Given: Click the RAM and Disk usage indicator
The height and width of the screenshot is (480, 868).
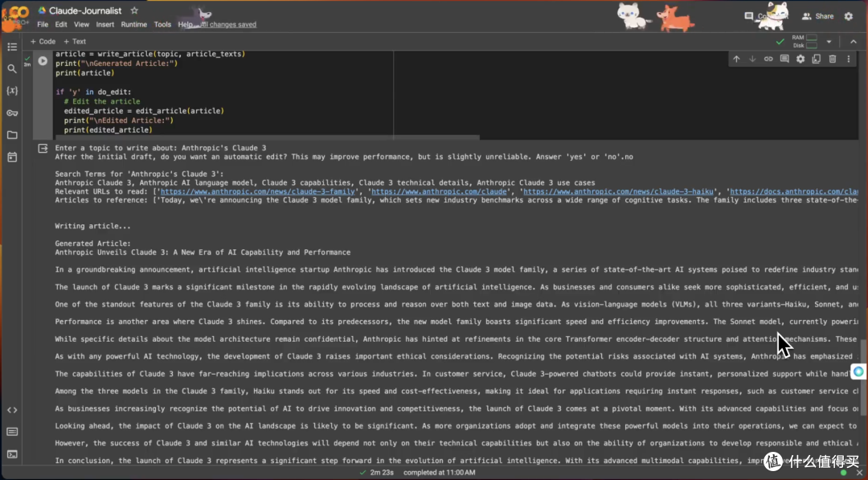Looking at the screenshot, I should pos(805,42).
